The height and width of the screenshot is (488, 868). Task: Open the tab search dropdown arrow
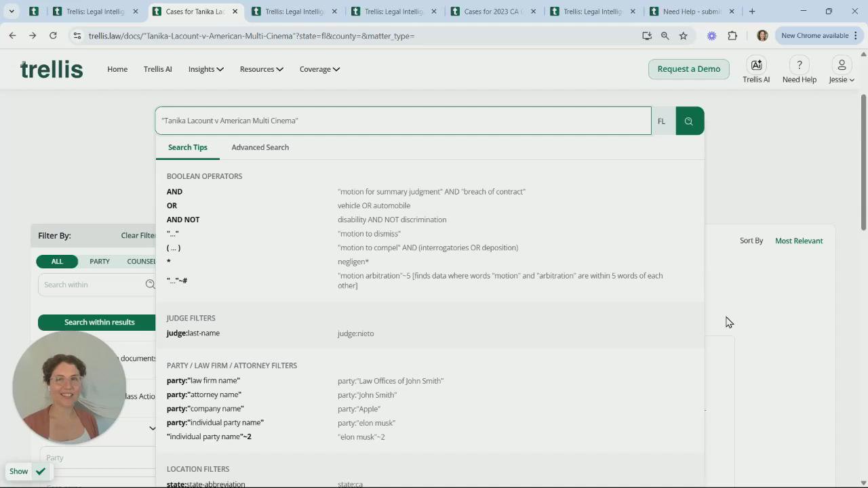[12, 12]
